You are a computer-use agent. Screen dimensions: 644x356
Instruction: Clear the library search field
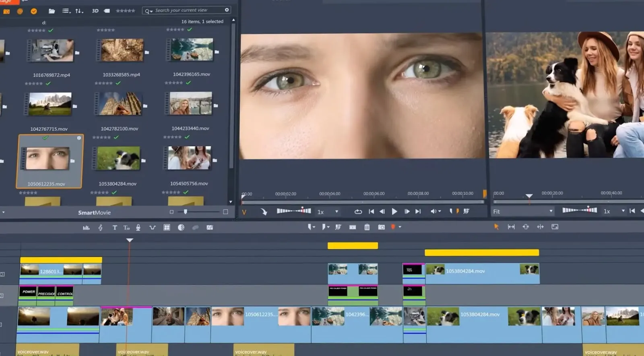(x=227, y=10)
